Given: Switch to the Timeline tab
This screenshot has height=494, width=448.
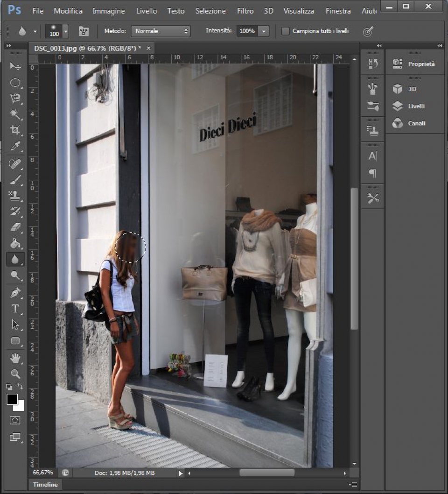Looking at the screenshot, I should [45, 485].
